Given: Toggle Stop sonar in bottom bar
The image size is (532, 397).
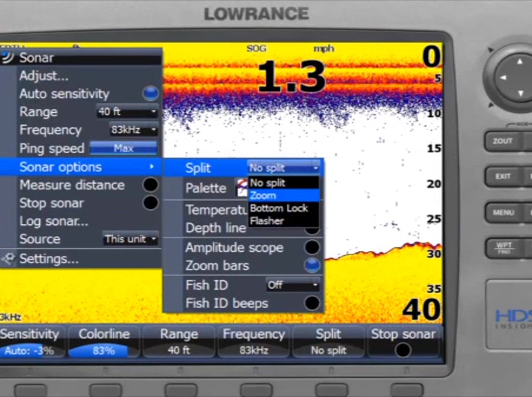Looking at the screenshot, I should (x=403, y=350).
